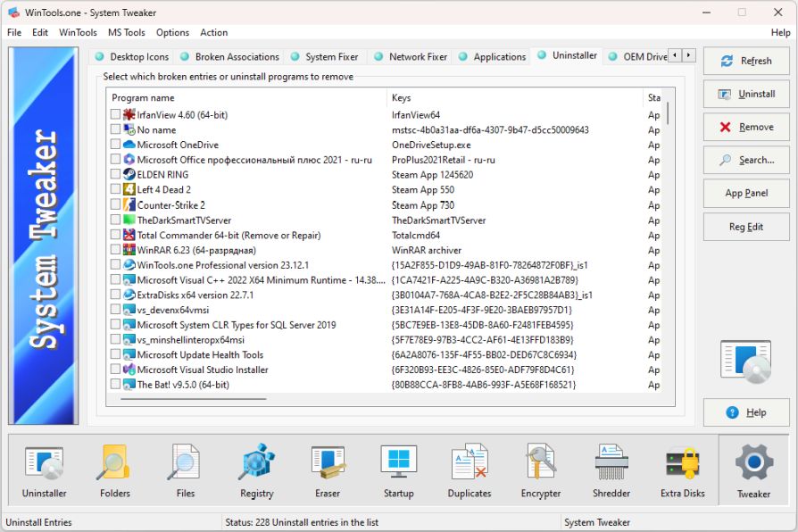Click the ELDEN RING Steam icon
Screen dimensions: 798x532
click(x=129, y=174)
